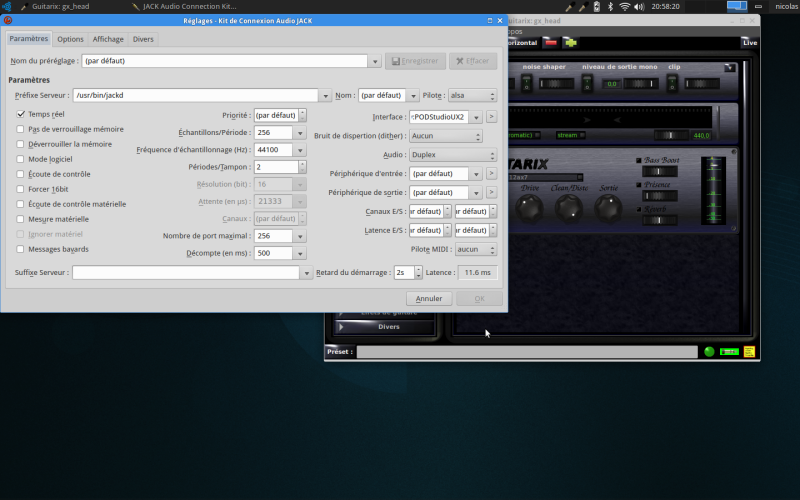800x500 pixels.
Task: Click the first microphone tray icon in the top panel
Action: [x=570, y=7]
